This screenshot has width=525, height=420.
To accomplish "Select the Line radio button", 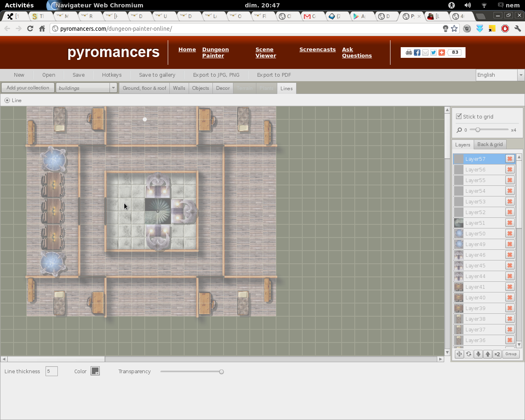I will pyautogui.click(x=7, y=100).
